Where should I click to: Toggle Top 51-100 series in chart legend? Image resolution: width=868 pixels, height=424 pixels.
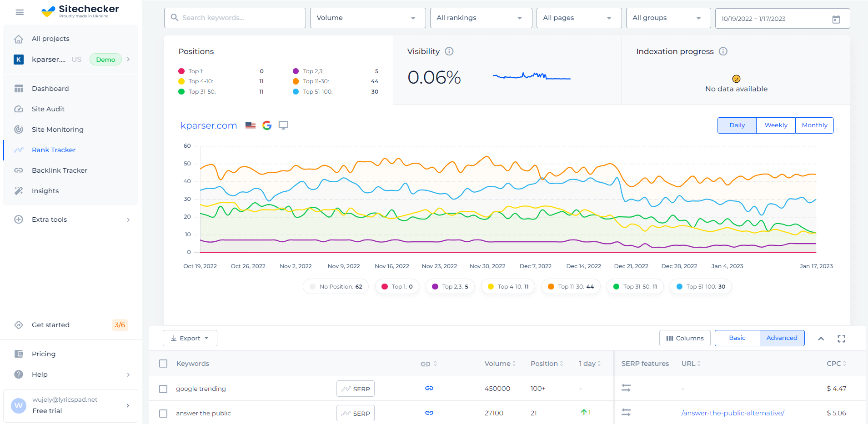click(x=701, y=287)
